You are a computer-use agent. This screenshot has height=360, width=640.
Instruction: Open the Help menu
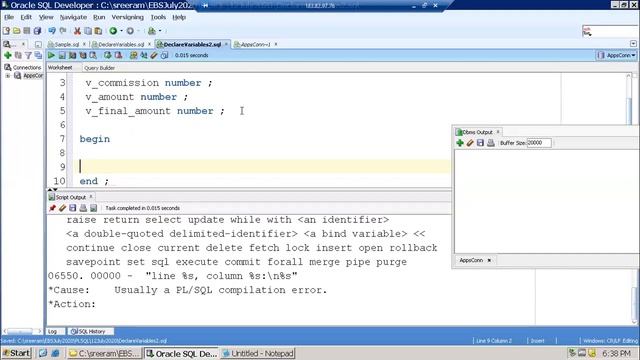179,17
